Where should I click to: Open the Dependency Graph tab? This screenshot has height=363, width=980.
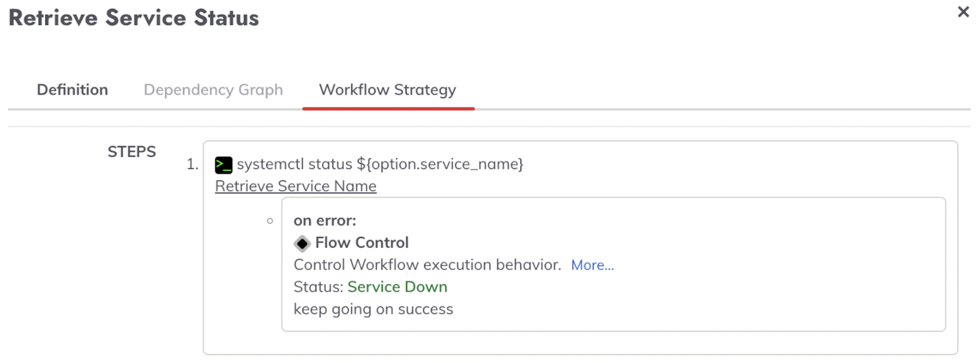213,90
